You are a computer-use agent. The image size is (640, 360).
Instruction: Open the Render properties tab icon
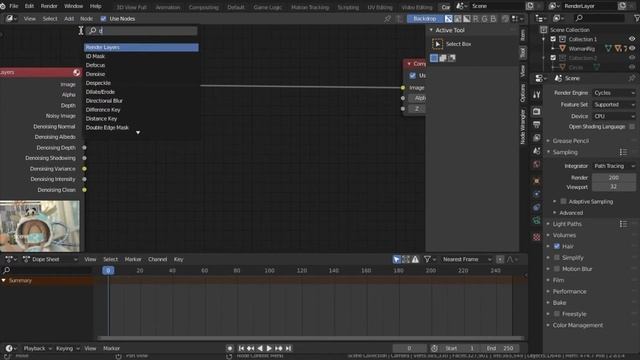[537, 111]
